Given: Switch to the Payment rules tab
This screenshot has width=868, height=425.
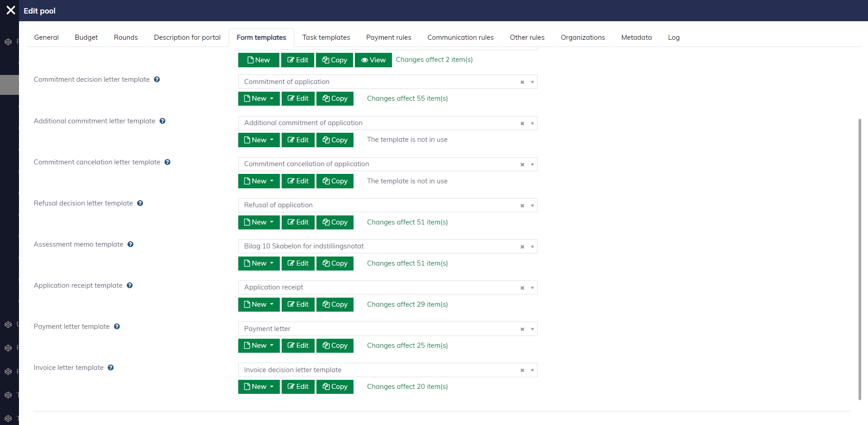Looking at the screenshot, I should (x=388, y=37).
